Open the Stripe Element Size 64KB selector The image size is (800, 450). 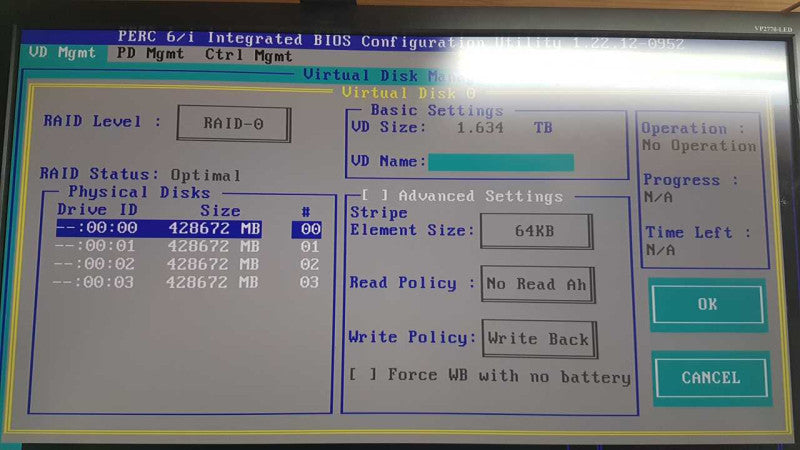536,231
